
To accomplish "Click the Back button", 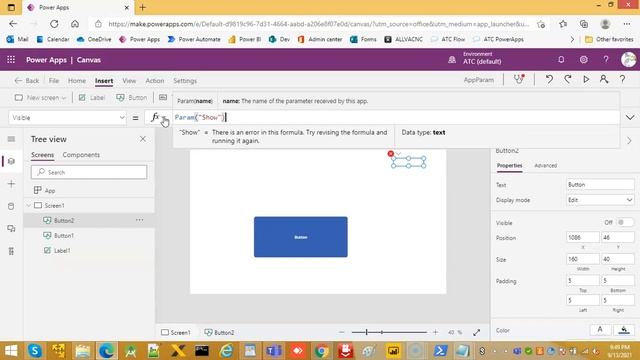I will click(27, 81).
